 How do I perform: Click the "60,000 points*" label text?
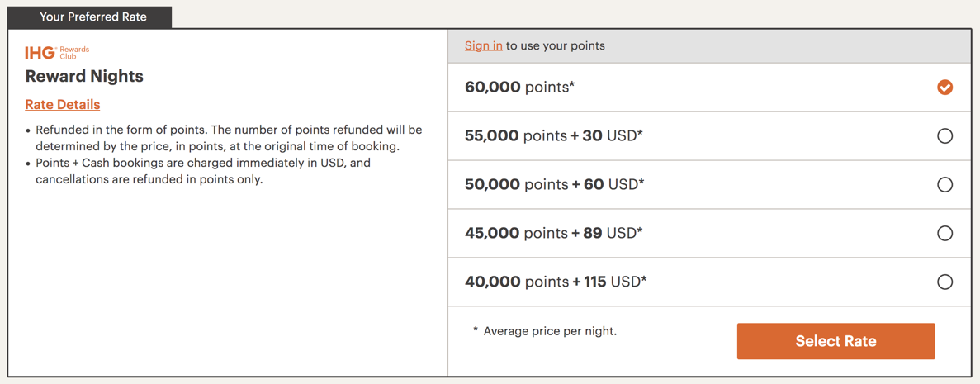[519, 87]
